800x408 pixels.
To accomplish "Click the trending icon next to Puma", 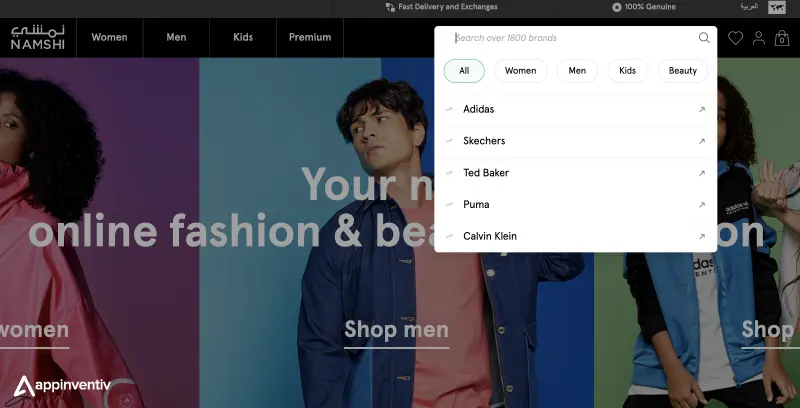I will [x=449, y=205].
